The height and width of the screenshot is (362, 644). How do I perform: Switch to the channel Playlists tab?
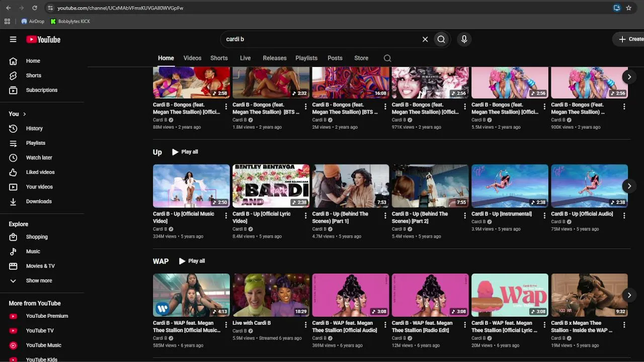306,58
